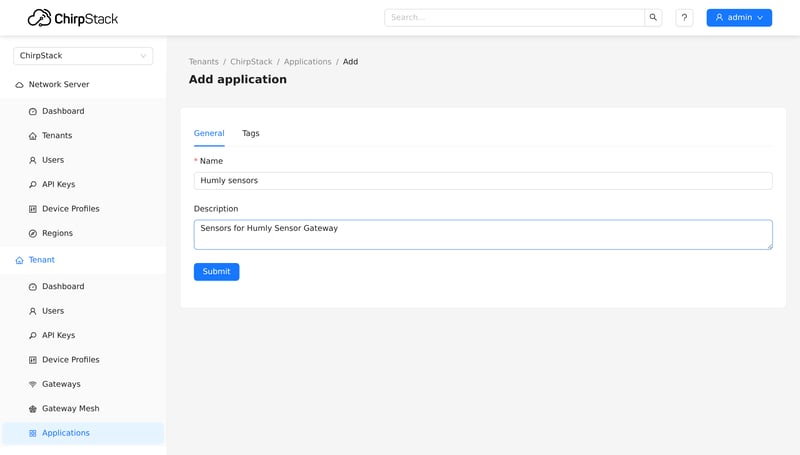
Task: Expand the admin account dropdown arrow
Action: pos(760,18)
